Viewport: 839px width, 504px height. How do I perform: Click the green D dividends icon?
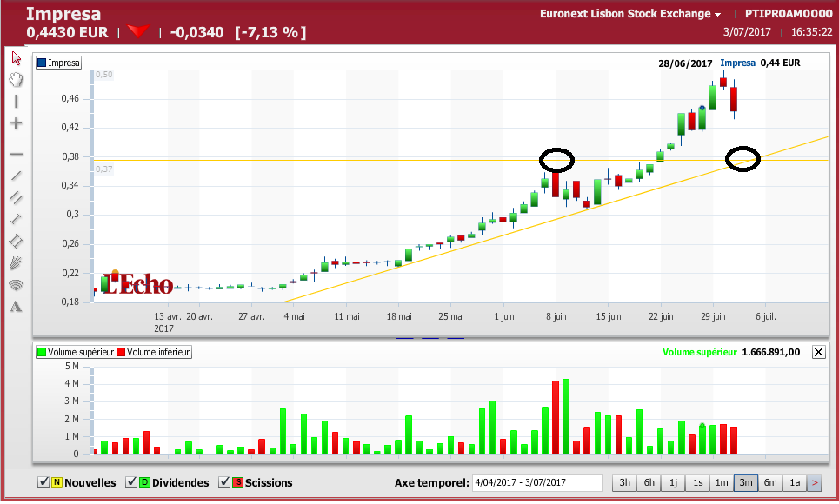pos(144,482)
